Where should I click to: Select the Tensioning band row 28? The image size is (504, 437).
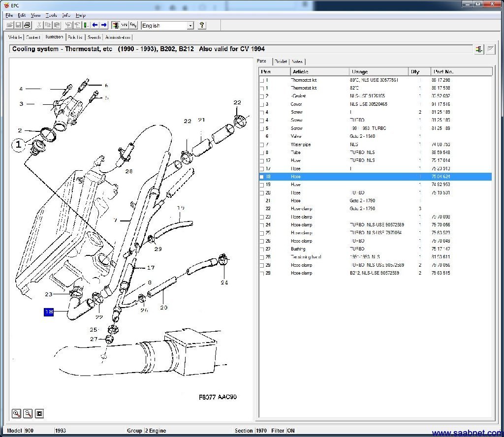coord(376,257)
